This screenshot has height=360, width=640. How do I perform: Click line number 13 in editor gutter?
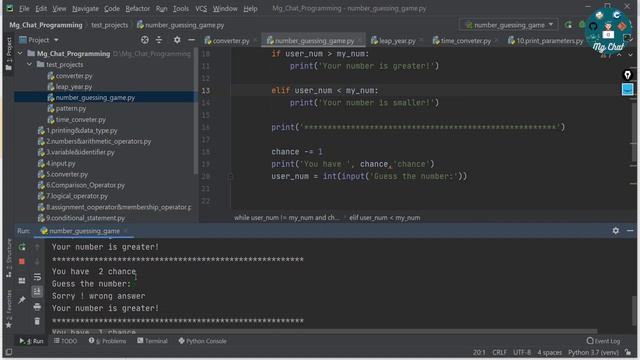[x=206, y=91]
